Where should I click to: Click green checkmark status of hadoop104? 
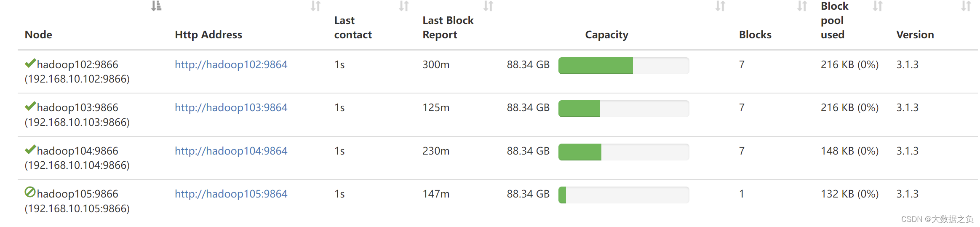30,150
